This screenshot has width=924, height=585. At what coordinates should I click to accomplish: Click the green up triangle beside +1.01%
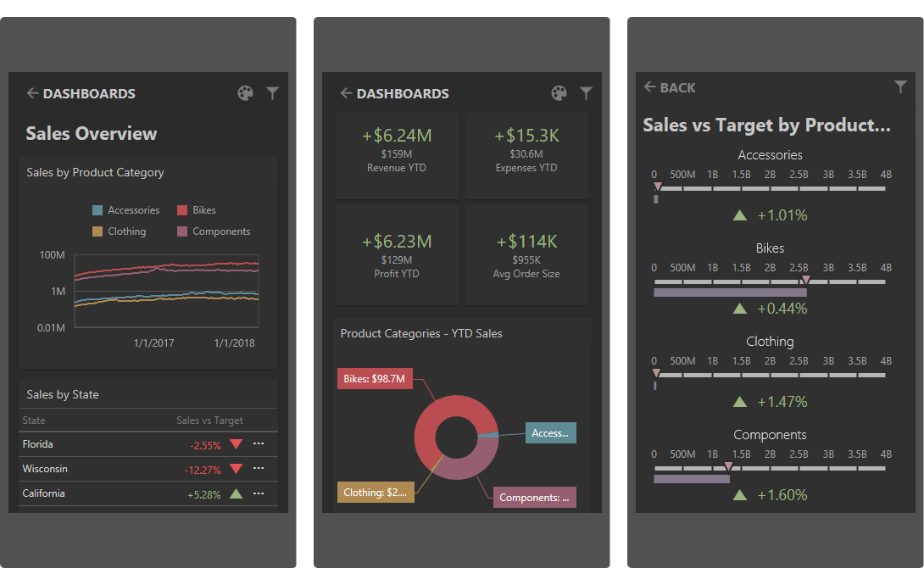click(740, 215)
